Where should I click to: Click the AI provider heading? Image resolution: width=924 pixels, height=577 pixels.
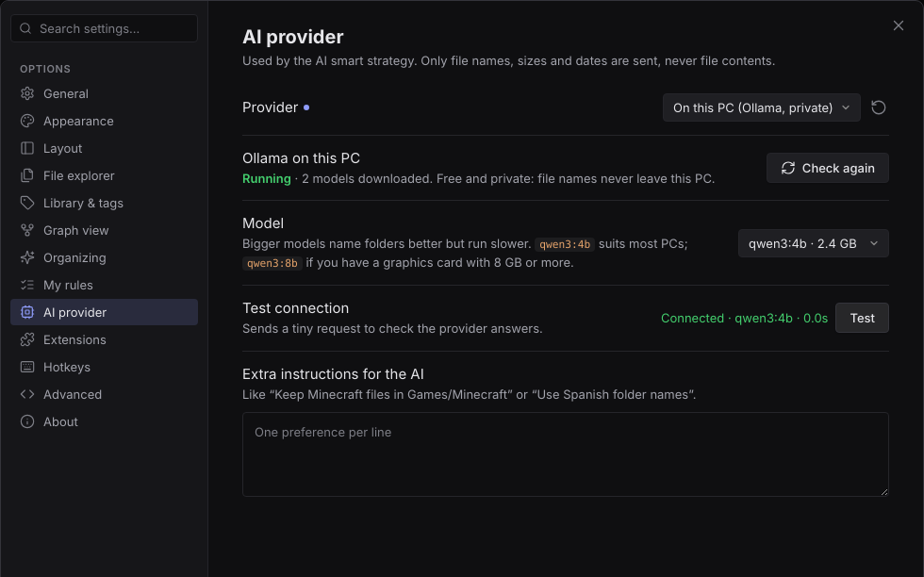click(293, 37)
